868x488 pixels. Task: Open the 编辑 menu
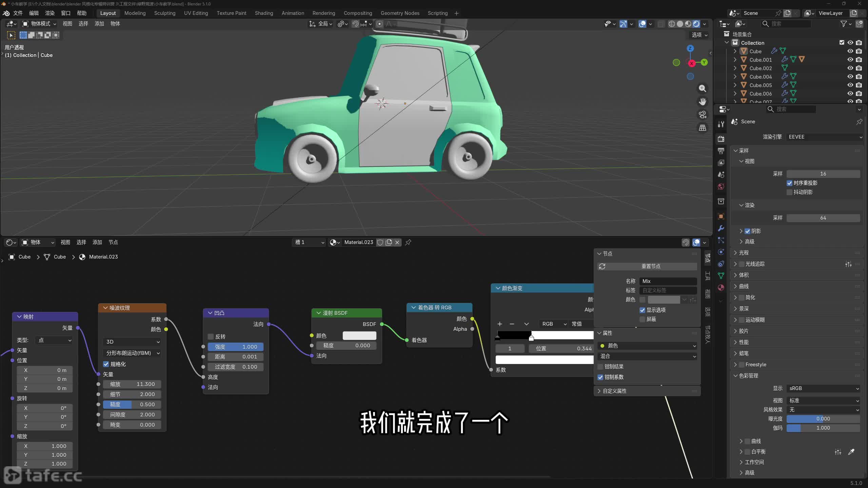click(34, 13)
